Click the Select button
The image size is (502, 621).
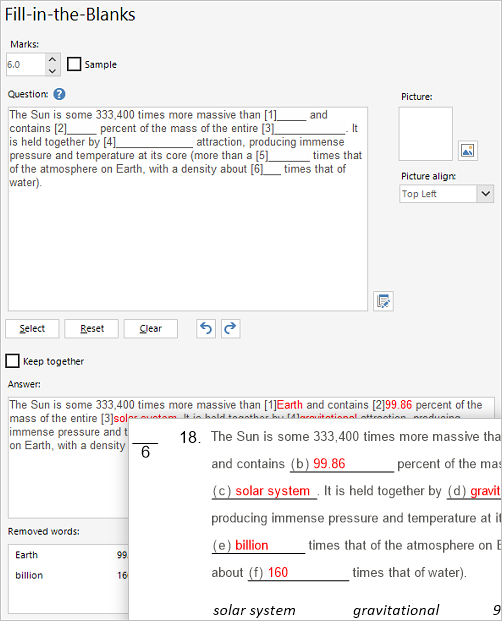pos(32,329)
